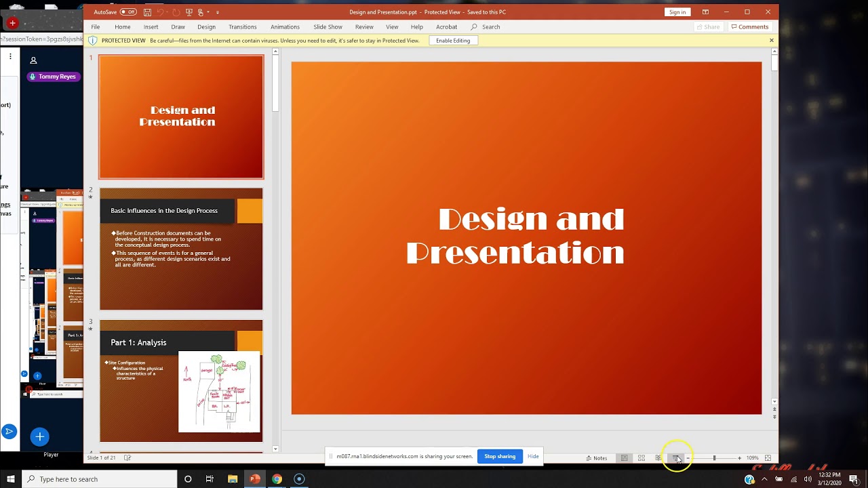Screen dimensions: 868x488
Task: Click Hide on the screen sharing bar
Action: [533, 456]
